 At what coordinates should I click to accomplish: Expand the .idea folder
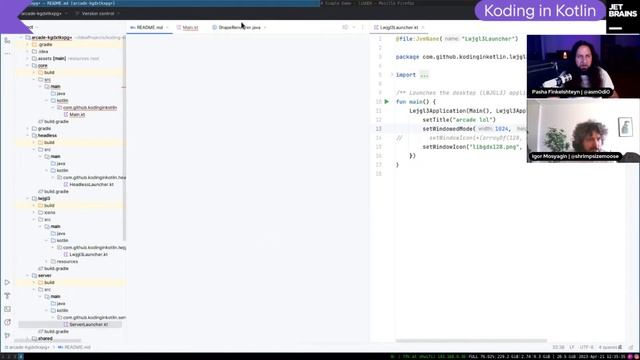pos(28,51)
